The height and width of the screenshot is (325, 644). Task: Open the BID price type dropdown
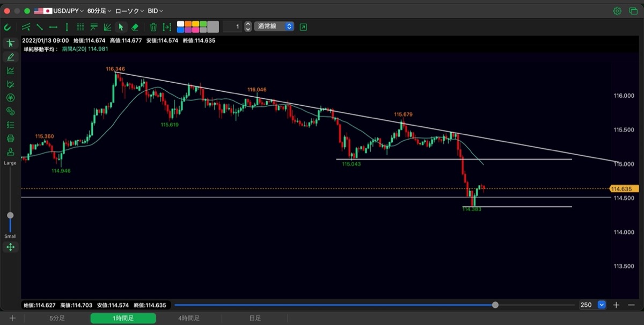(155, 11)
